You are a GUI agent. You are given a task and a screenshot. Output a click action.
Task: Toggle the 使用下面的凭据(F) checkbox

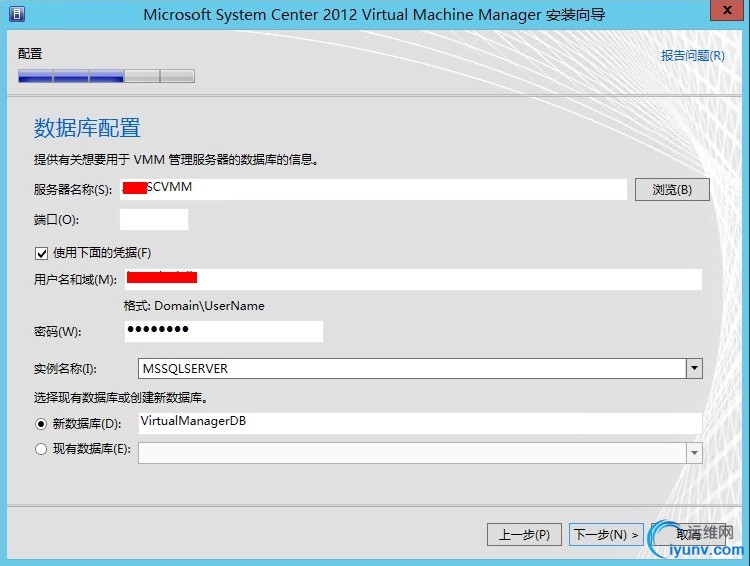tap(42, 253)
